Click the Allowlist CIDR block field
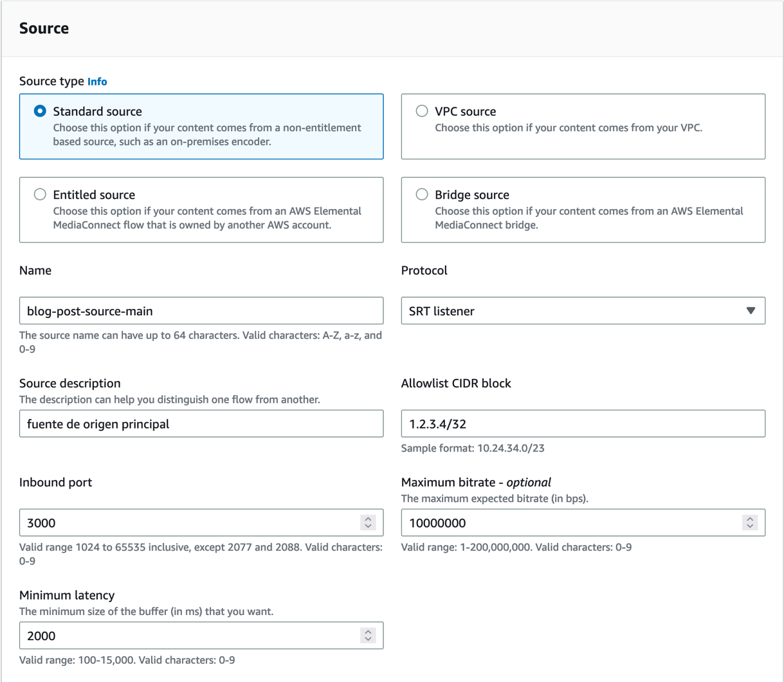The width and height of the screenshot is (784, 682). 583,424
